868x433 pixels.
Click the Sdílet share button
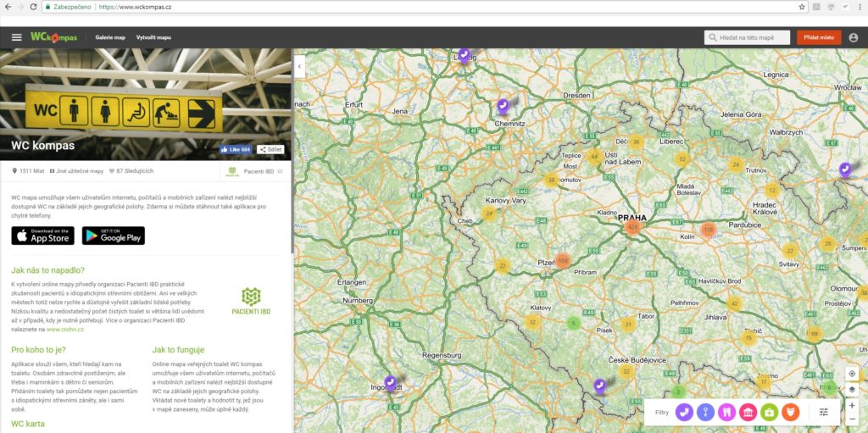[x=270, y=149]
